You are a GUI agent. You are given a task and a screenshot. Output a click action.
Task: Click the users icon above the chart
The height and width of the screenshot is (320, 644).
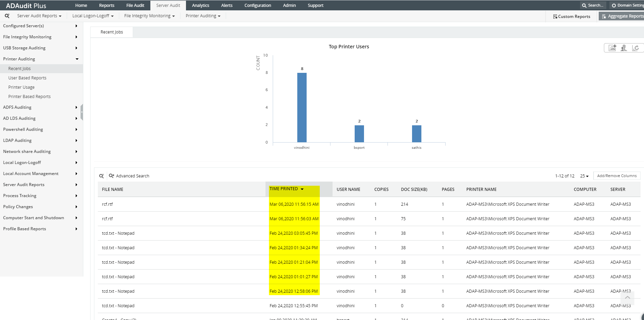click(624, 48)
